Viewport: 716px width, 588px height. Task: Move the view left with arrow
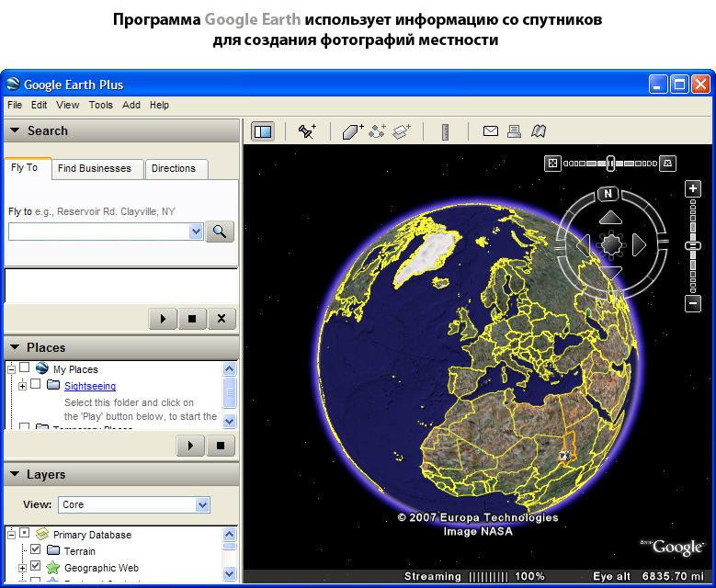[x=583, y=245]
